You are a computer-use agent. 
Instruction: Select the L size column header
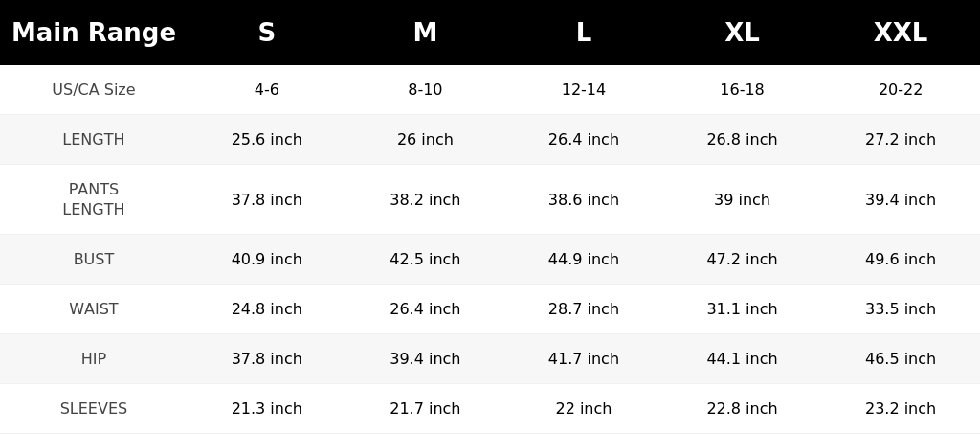(584, 33)
